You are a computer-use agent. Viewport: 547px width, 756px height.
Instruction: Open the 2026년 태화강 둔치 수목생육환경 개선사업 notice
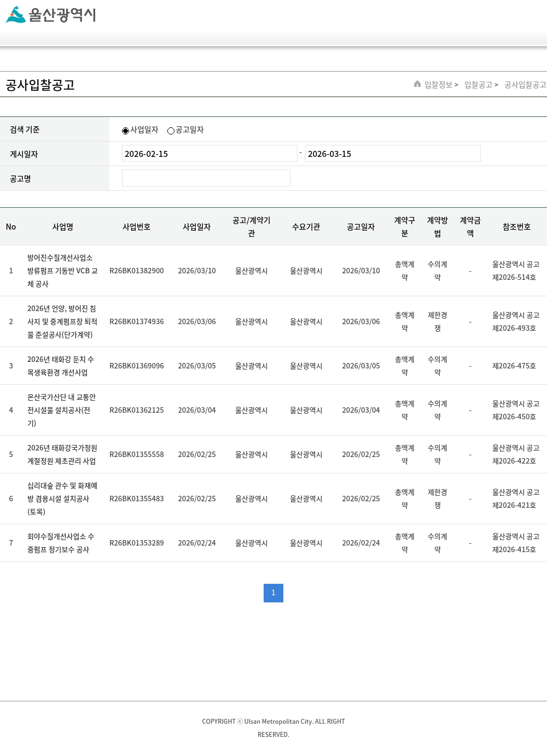coord(60,366)
